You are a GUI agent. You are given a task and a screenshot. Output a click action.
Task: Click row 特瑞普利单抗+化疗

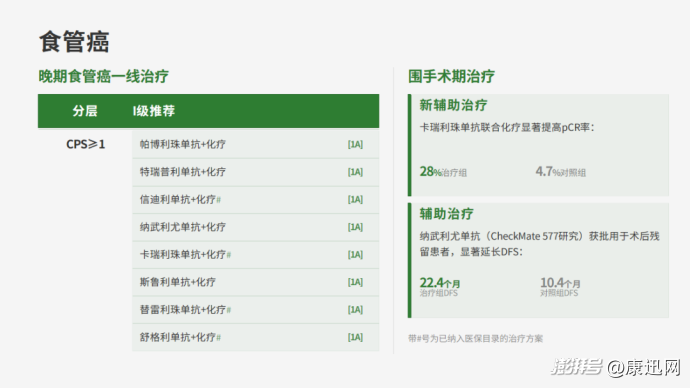(x=255, y=172)
